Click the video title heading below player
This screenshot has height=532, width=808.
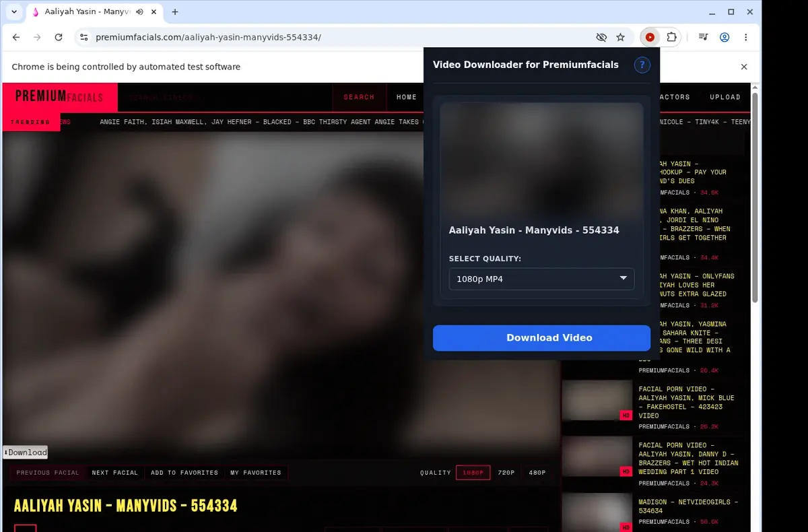pos(126,505)
